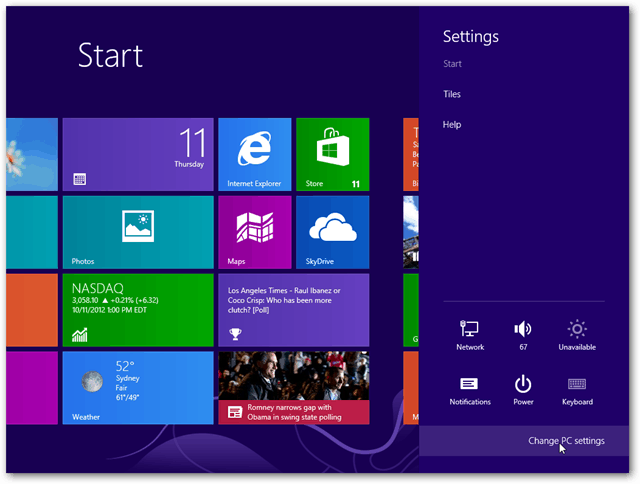Click the Unavailable brightness icon
The image size is (640, 484).
577,335
